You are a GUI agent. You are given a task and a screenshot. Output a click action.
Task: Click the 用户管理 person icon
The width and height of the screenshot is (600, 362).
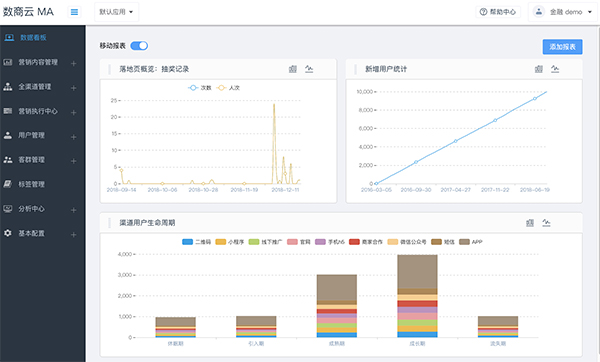(8, 135)
